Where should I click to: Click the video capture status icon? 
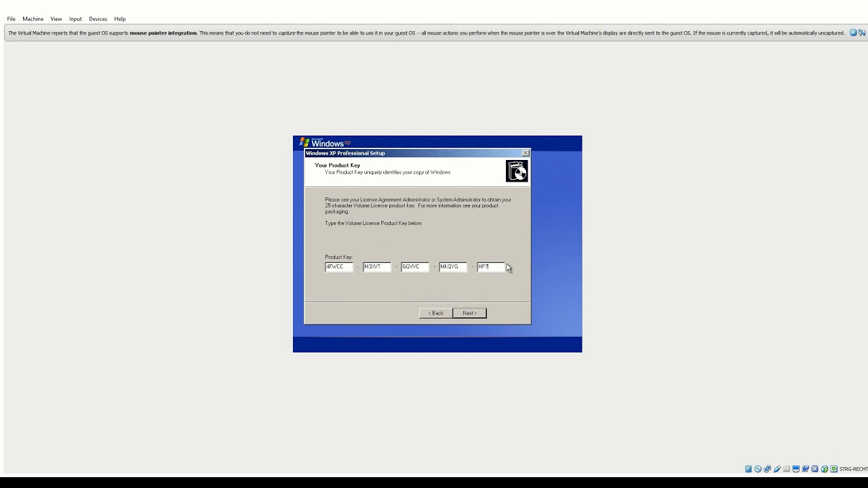(x=806, y=469)
